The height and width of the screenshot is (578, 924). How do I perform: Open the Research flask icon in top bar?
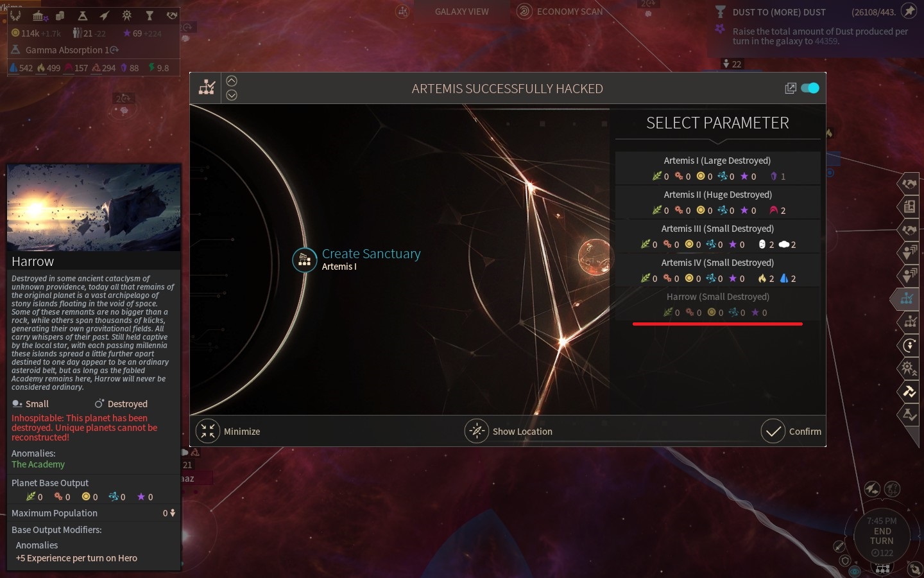click(x=83, y=15)
